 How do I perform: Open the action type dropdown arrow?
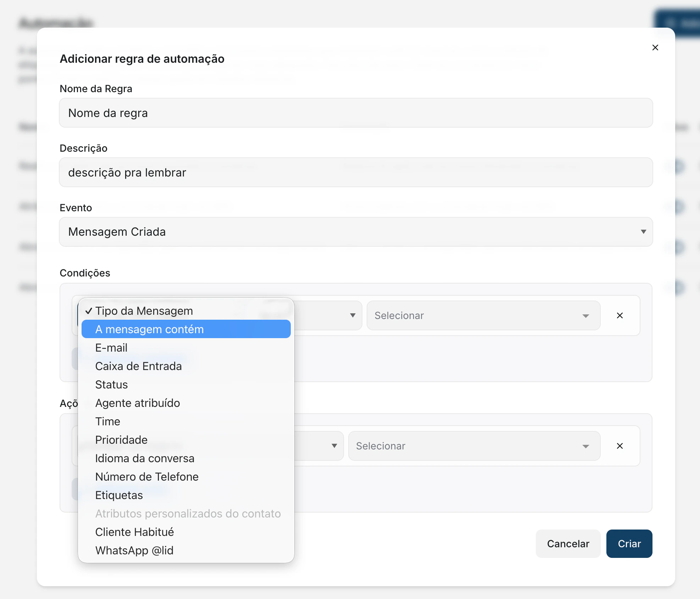click(334, 446)
